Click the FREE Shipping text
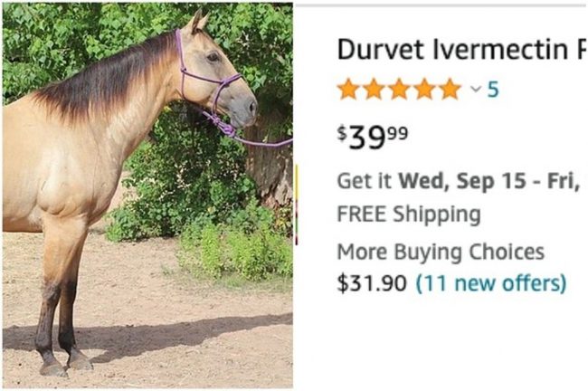Viewport: 588px width, 391px height. point(409,215)
